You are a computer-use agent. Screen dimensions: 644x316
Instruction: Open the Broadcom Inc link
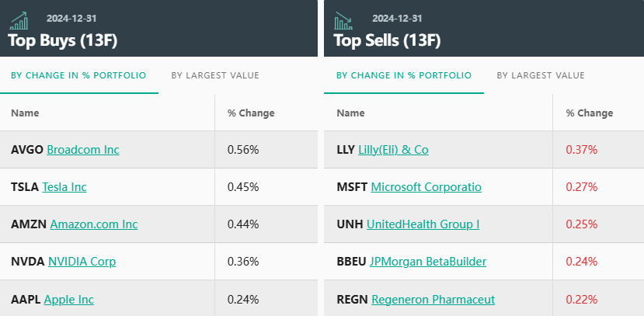pos(83,149)
